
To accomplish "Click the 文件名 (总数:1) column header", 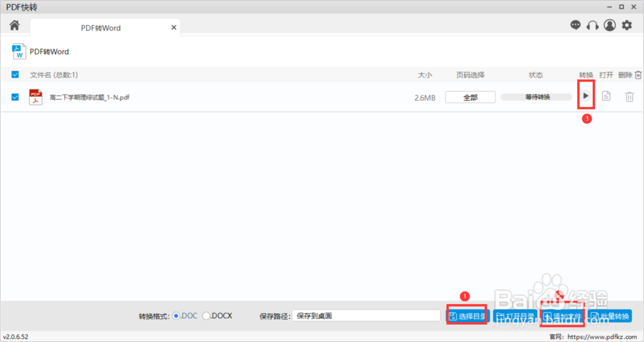I will [54, 75].
